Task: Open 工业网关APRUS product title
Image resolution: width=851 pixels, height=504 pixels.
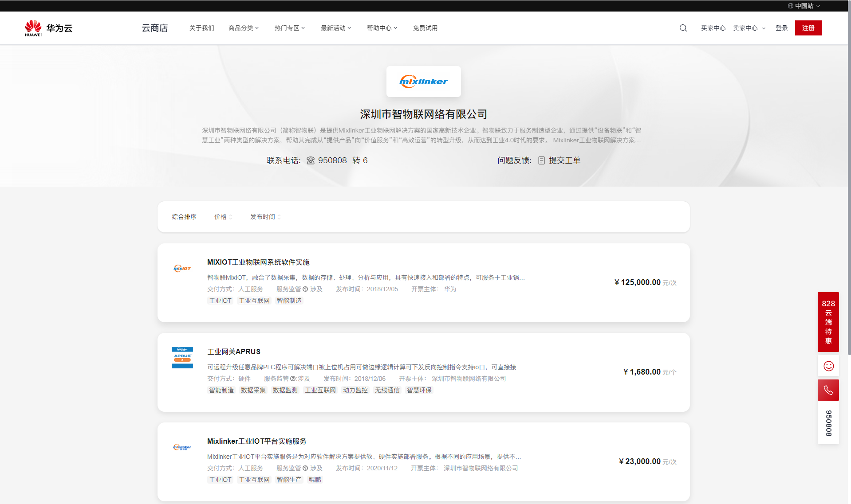Action: tap(234, 352)
